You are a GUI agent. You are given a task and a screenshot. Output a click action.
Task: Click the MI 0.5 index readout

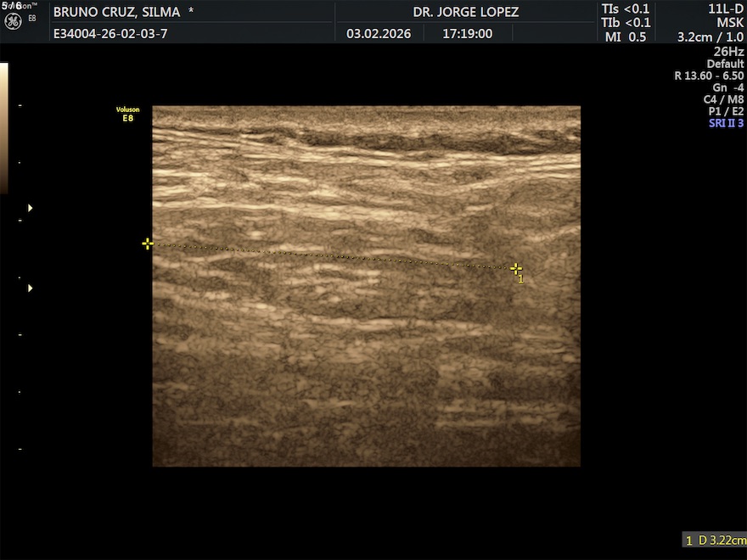coord(625,36)
